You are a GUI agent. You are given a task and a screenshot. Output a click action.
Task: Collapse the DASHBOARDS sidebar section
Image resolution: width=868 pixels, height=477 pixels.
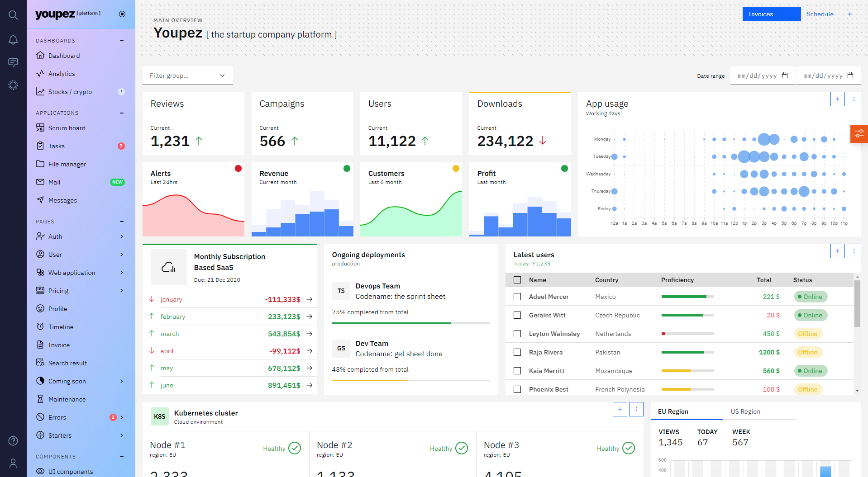[121, 40]
